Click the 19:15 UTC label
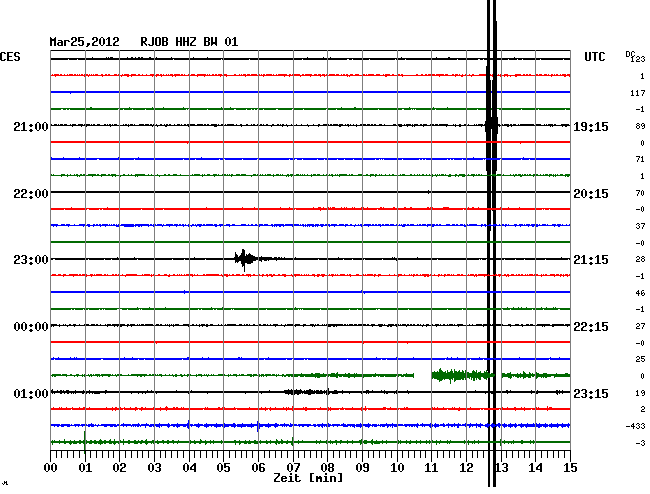Screen dimensions: 650x494 pyautogui.click(x=591, y=126)
